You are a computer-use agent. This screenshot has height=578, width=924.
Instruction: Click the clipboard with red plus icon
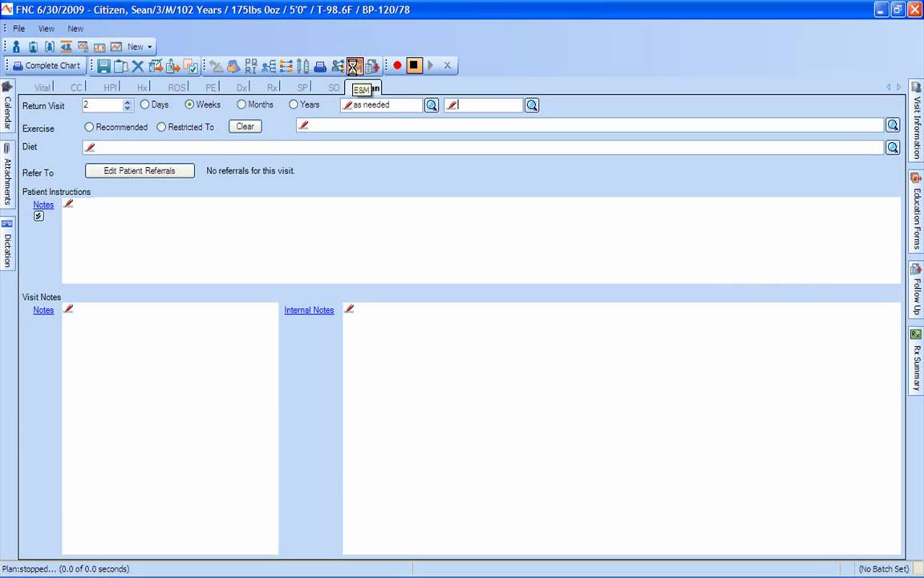[x=372, y=66]
